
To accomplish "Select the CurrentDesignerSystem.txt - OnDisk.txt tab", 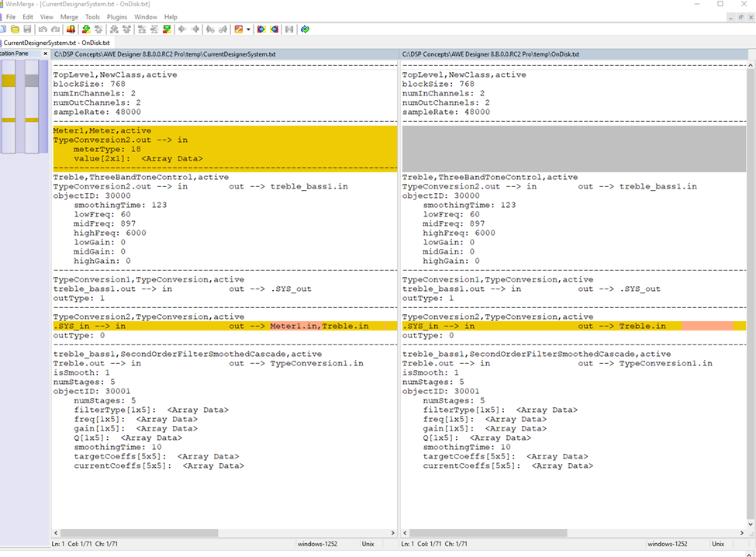I will click(56, 43).
